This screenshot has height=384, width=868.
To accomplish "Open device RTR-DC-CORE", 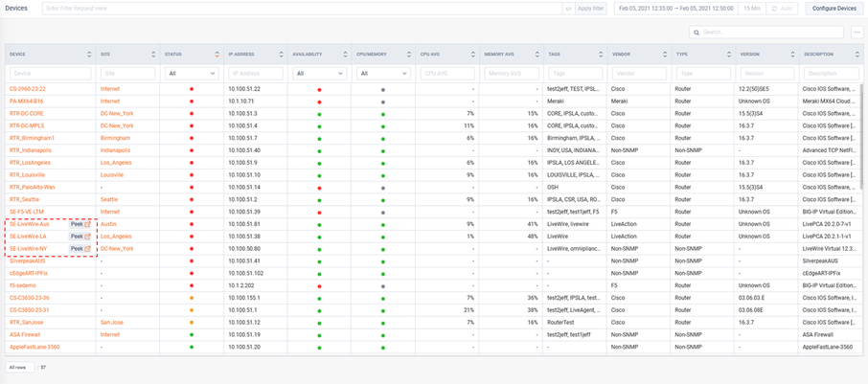I will click(27, 113).
